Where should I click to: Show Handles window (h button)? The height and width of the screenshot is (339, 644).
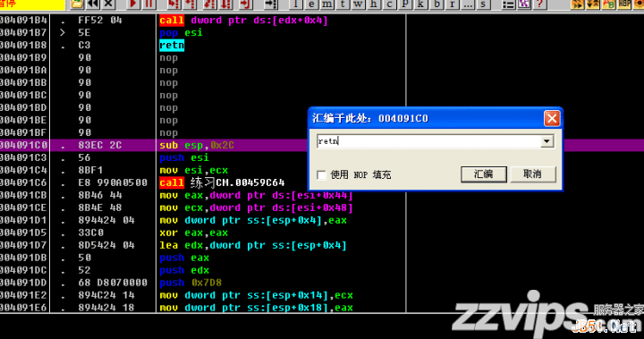[x=374, y=4]
